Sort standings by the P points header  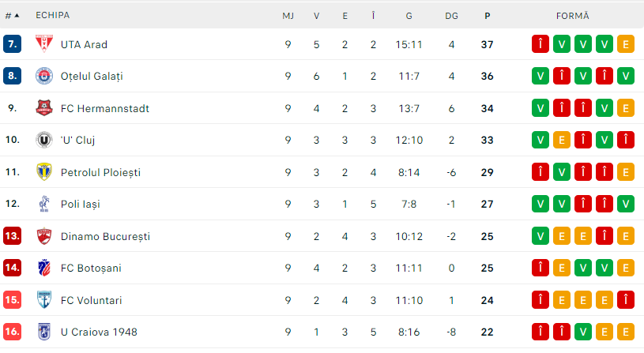(x=487, y=15)
